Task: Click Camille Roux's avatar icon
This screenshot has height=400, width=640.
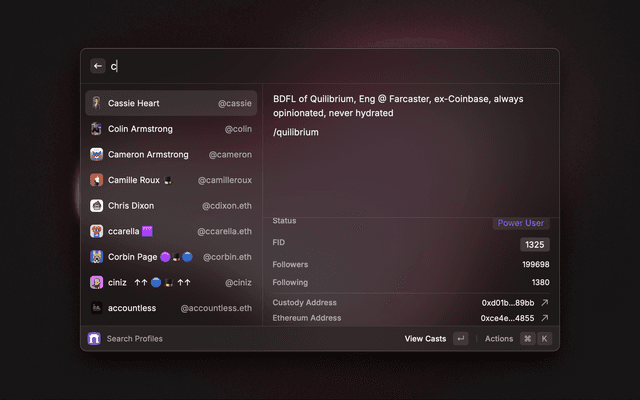Action: (96, 180)
